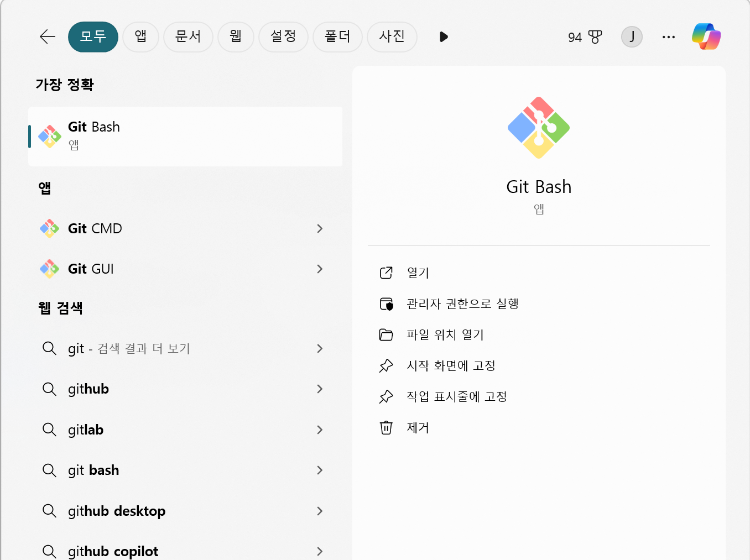Switch to the 앱 filter tab
This screenshot has height=560, width=750.
click(141, 37)
